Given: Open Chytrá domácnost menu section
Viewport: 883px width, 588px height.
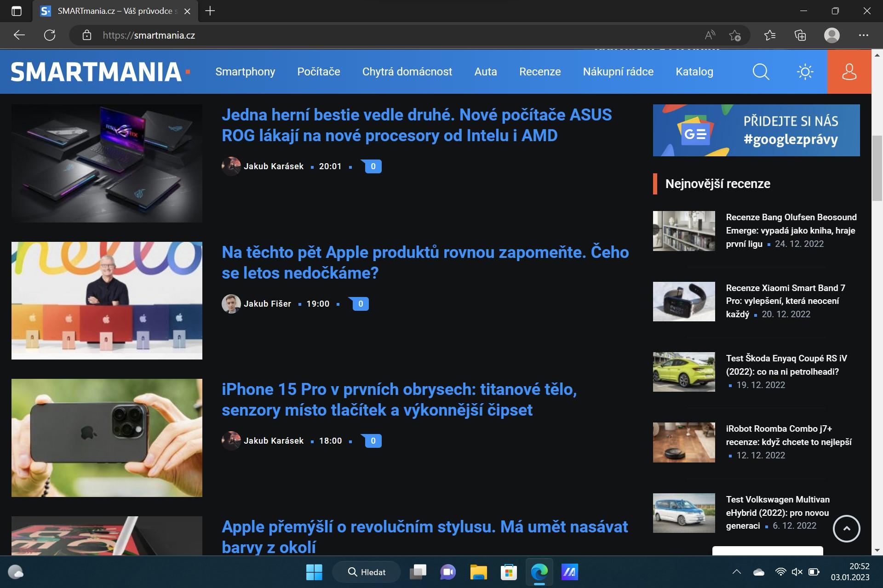Looking at the screenshot, I should 407,72.
